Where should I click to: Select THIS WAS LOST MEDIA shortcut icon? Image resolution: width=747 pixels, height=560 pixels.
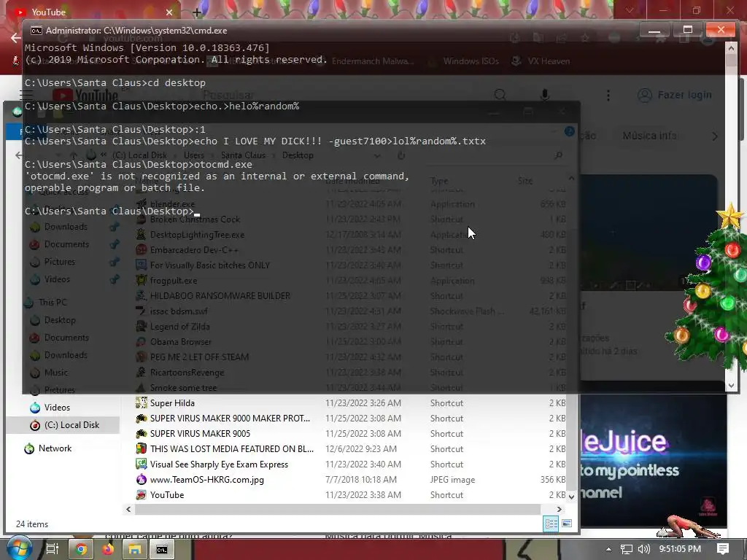click(x=141, y=448)
